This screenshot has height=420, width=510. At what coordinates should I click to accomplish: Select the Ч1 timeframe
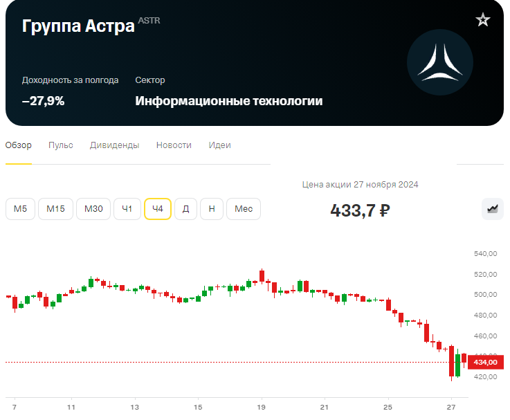127,209
